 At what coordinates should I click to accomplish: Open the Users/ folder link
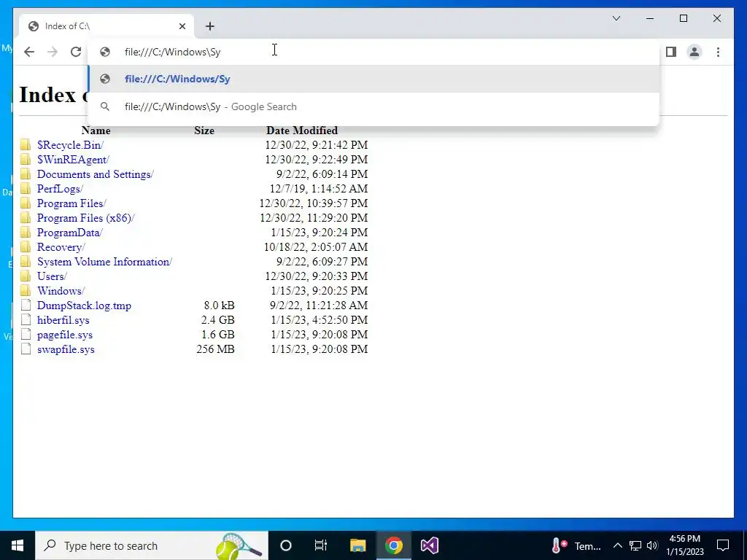(x=52, y=276)
